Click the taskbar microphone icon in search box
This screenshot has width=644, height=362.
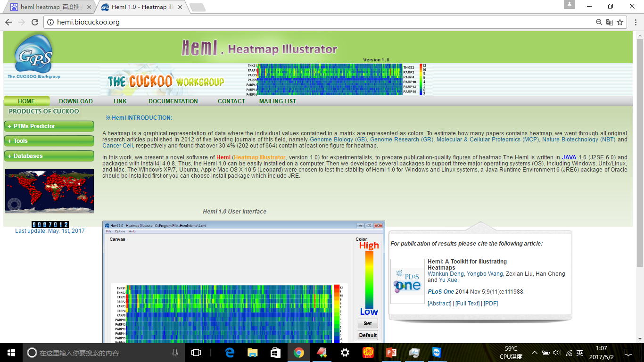175,353
